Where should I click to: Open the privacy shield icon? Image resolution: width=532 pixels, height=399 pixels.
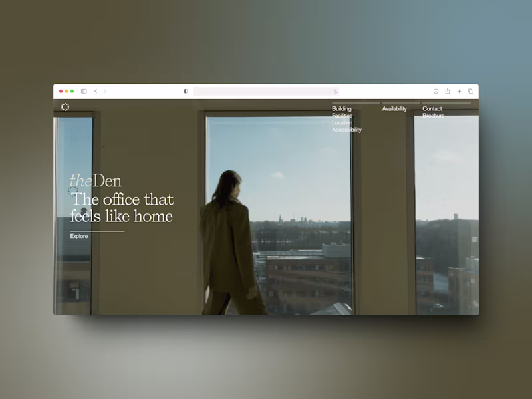pyautogui.click(x=186, y=91)
